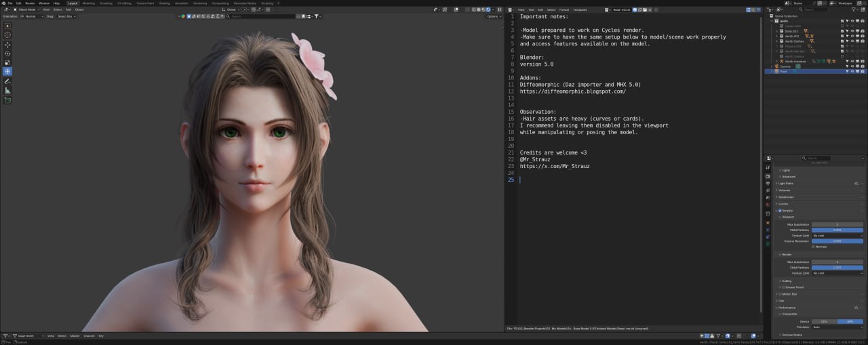This screenshot has width=868, height=345.
Task: Open the Select Box drag dropdown
Action: 66,16
